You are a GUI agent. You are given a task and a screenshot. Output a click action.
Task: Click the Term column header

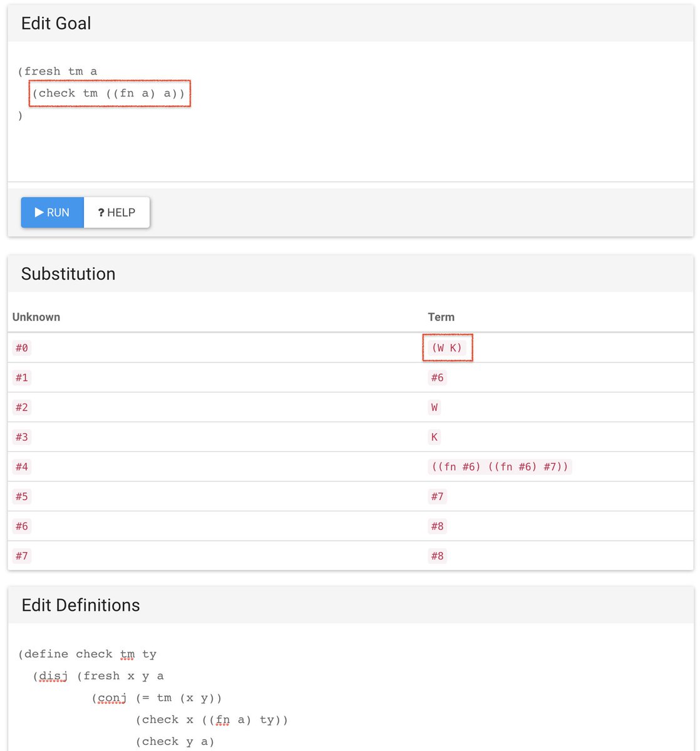tap(441, 317)
